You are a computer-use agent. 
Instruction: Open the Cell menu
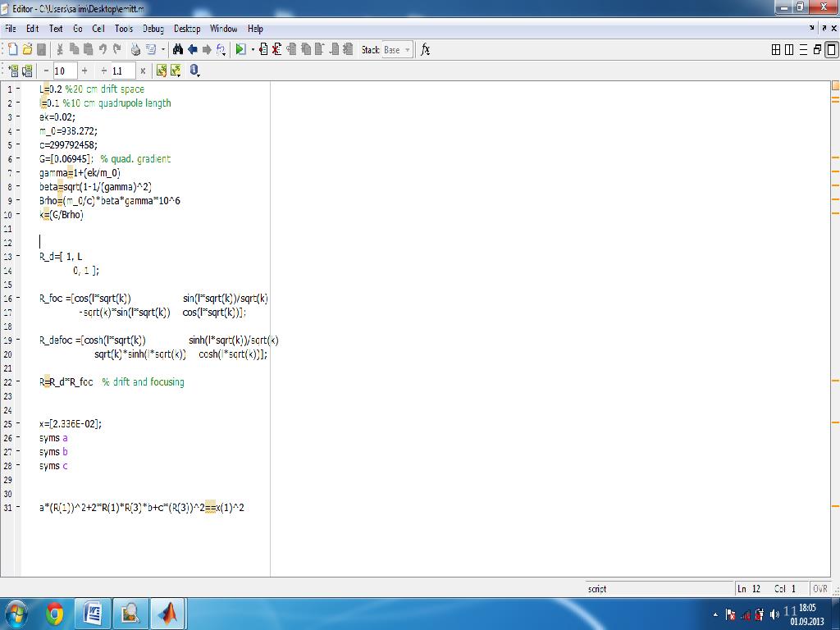(x=98, y=29)
